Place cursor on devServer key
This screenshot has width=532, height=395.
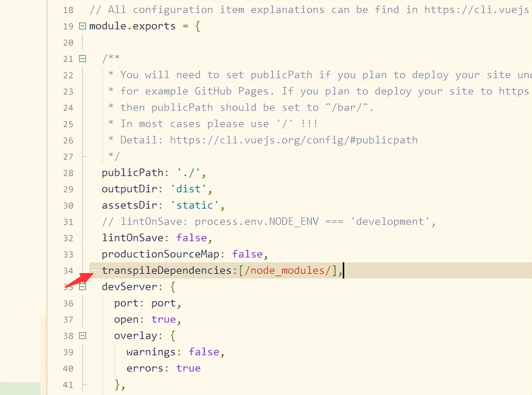pos(130,287)
